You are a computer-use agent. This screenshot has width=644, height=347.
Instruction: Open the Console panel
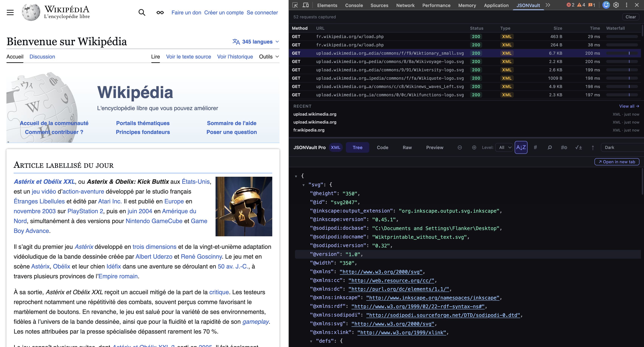pos(354,5)
